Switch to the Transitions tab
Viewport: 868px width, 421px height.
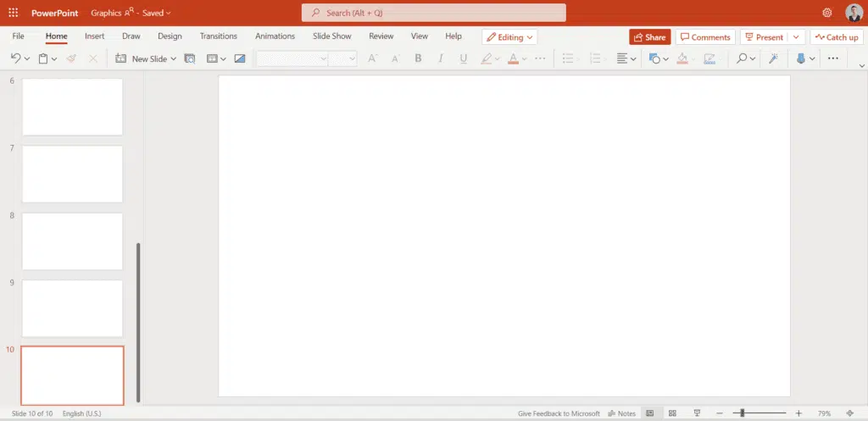[x=218, y=36]
